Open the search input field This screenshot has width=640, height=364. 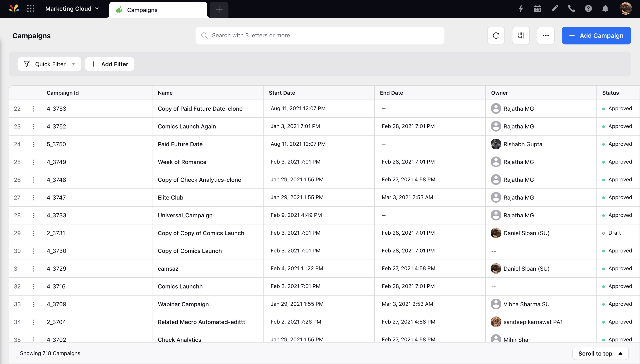coord(320,36)
